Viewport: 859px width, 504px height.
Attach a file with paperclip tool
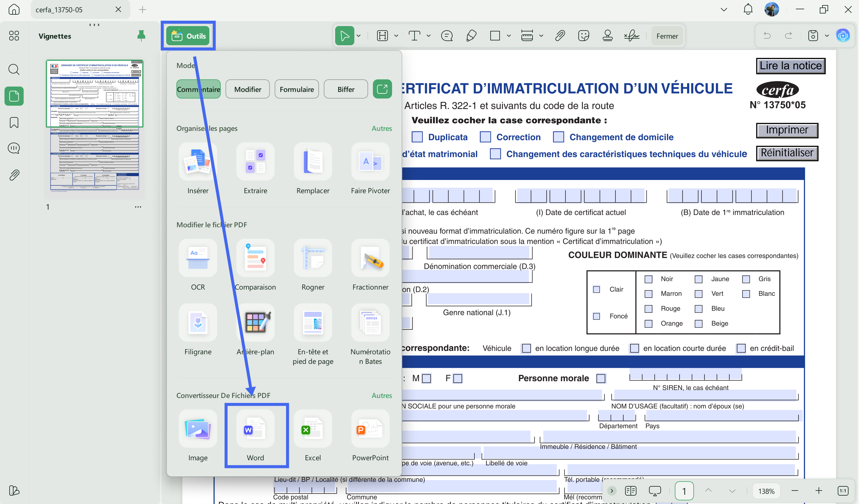(x=560, y=36)
